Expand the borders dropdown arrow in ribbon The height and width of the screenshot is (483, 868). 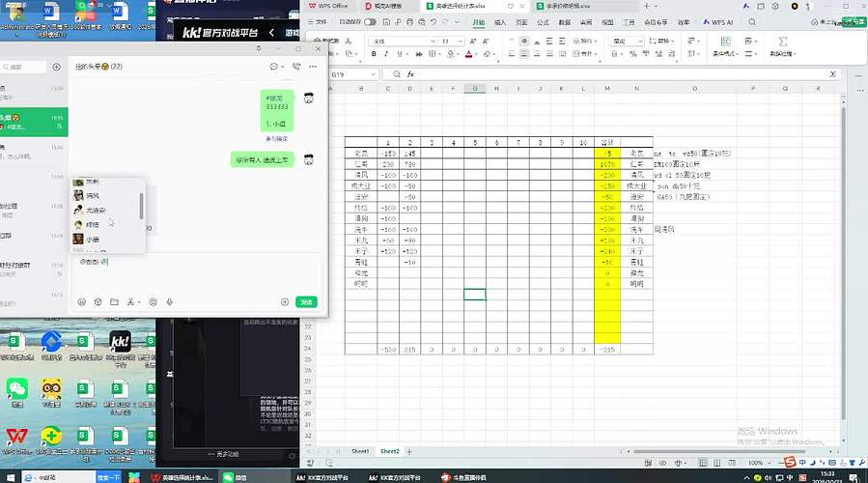click(x=439, y=54)
